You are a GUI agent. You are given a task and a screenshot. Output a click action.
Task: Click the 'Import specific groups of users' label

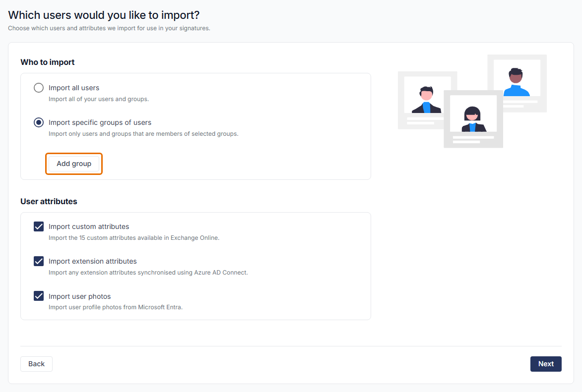click(x=100, y=122)
